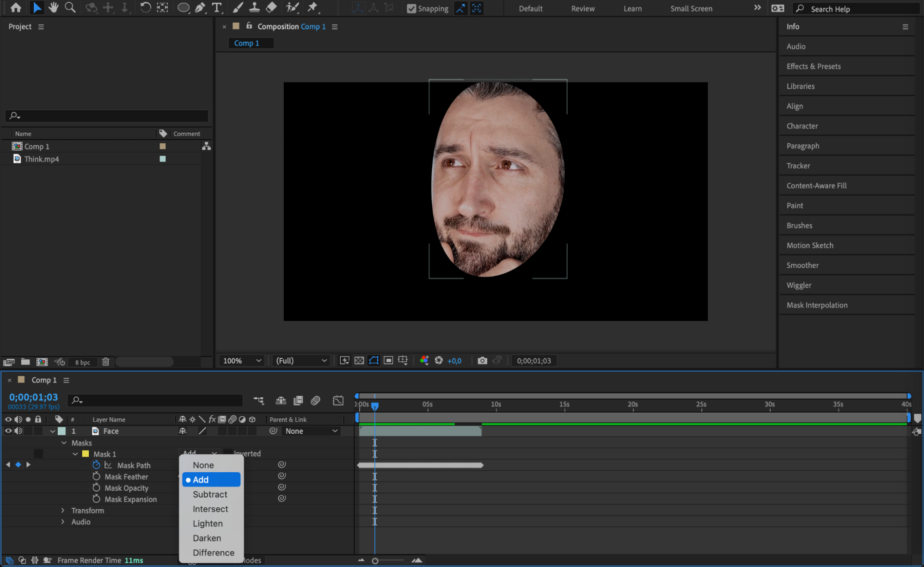
Task: Disable the Snapping checkbox
Action: pos(411,8)
